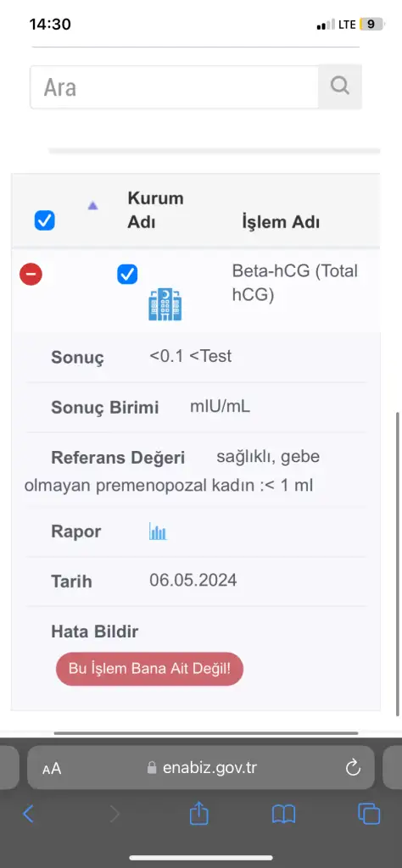Tap the blue hospital building icon
This screenshot has width=402, height=868.
165,304
